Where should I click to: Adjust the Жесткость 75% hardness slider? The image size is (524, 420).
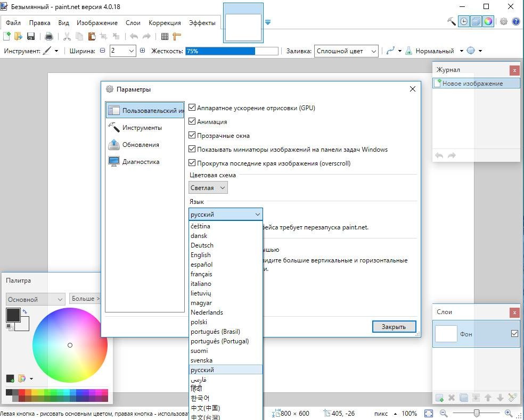point(232,51)
